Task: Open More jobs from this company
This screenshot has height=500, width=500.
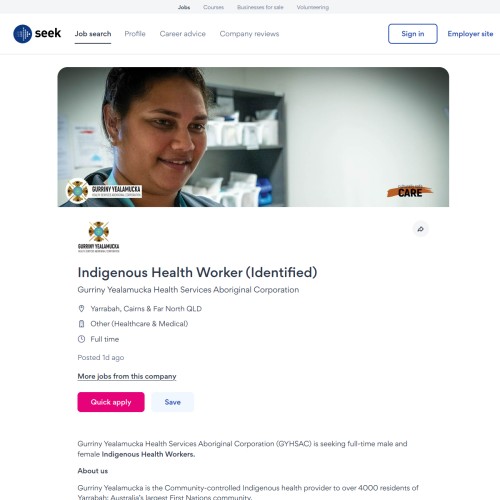Action: tap(127, 376)
